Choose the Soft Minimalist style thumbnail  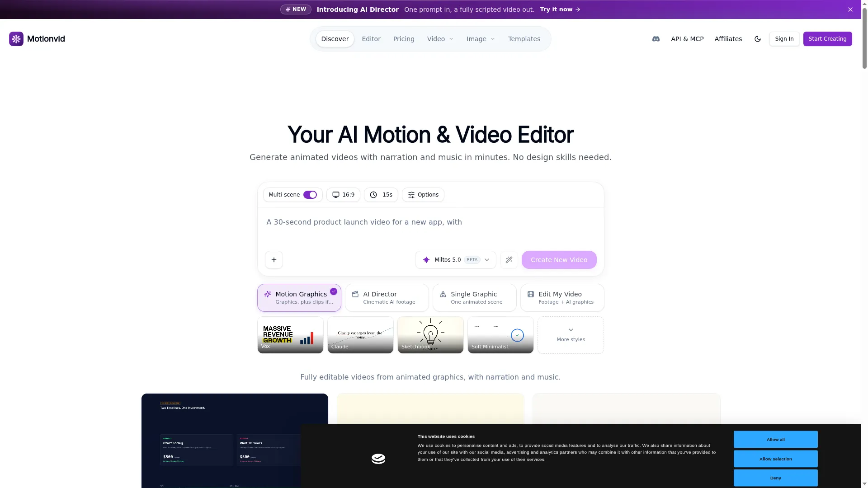point(500,335)
